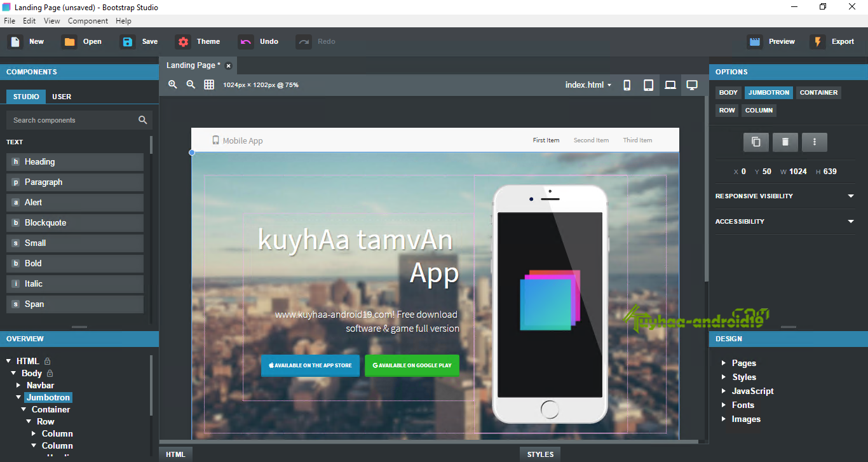This screenshot has height=462, width=868.
Task: Click the search magnifier in components
Action: (143, 120)
